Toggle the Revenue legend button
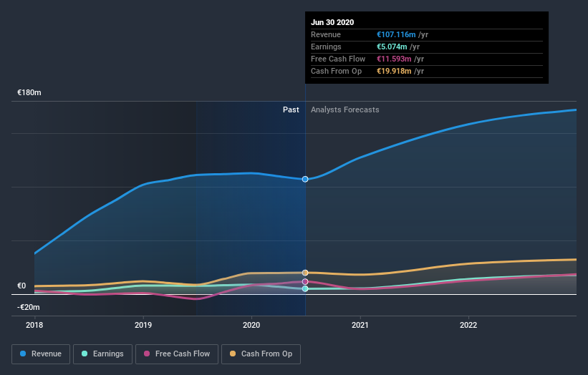 (41, 354)
